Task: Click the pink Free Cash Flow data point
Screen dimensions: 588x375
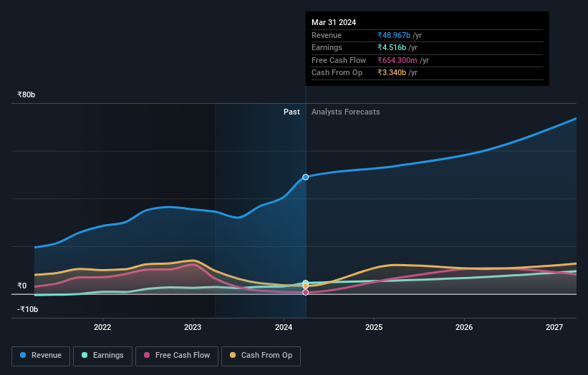Action: point(306,292)
